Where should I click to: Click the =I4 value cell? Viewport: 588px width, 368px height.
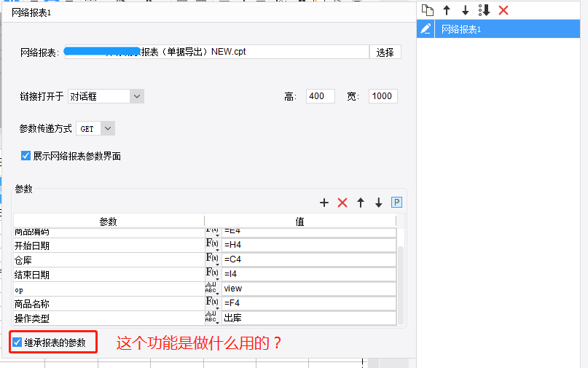point(309,274)
